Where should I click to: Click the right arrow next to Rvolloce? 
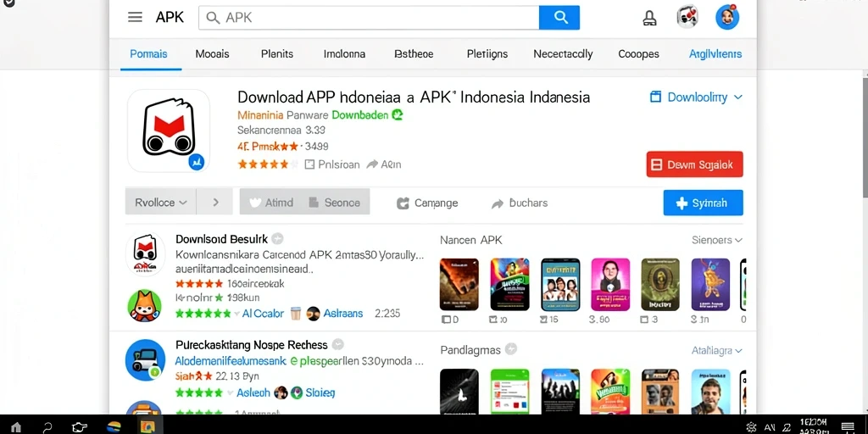click(215, 203)
